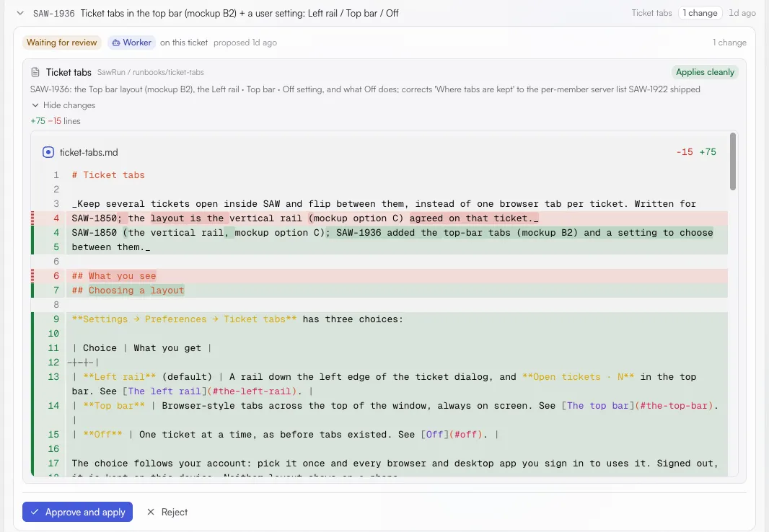Click the 'SawRun / runbooks/ticket-tabs' path
Viewport: 769px width, 532px height.
pos(151,73)
